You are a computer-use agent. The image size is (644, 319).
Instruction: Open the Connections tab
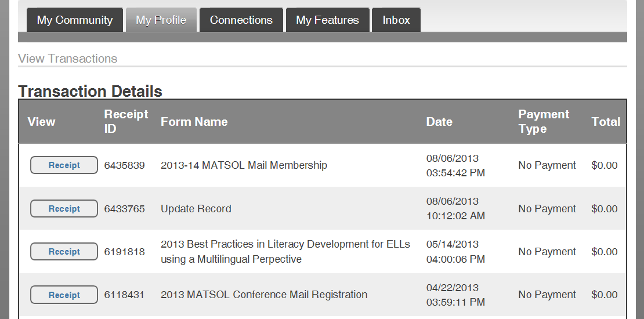(241, 20)
